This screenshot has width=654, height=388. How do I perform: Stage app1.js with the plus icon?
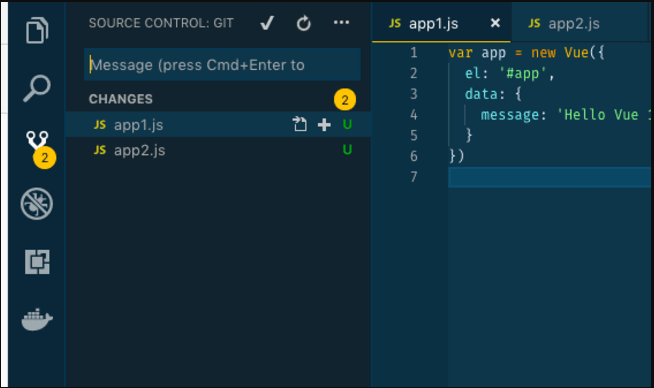324,125
